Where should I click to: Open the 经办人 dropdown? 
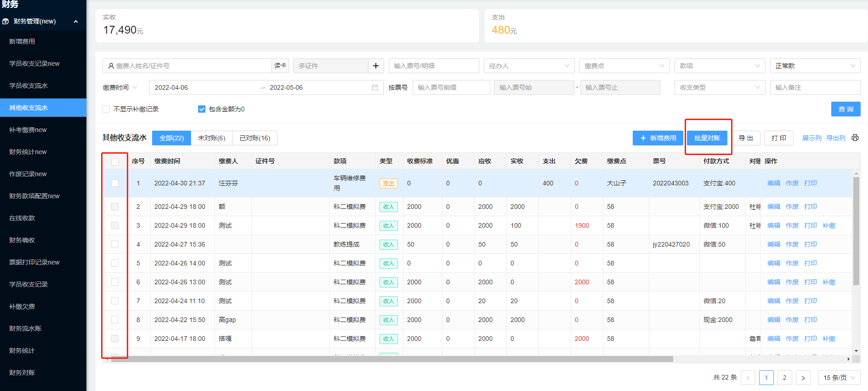click(528, 66)
